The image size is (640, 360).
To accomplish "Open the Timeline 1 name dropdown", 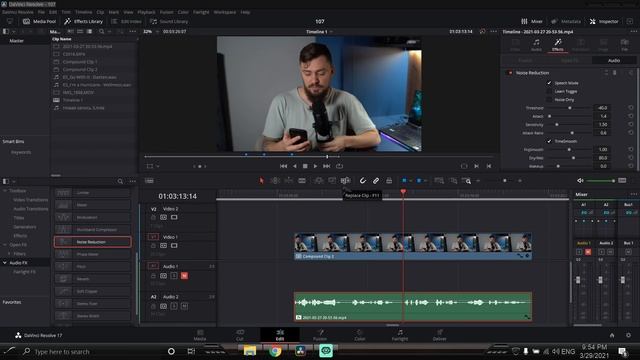I will coord(319,31).
